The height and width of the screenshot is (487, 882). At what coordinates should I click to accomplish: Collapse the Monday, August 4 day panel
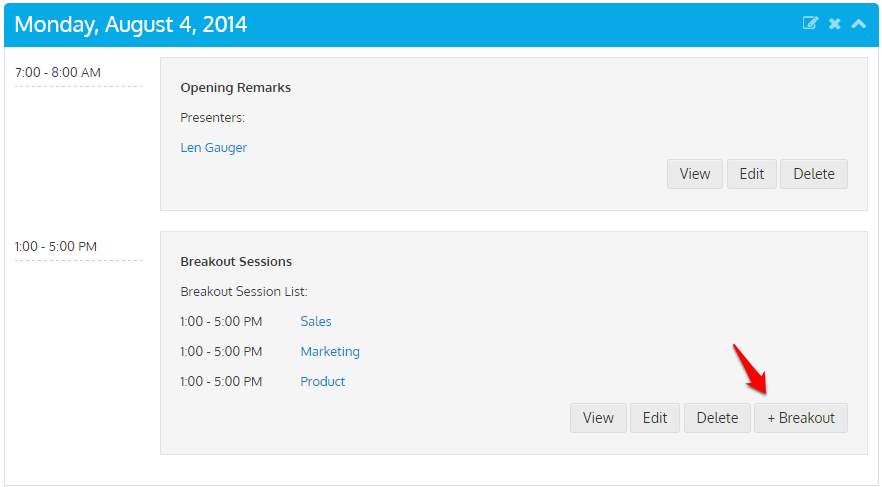858,24
